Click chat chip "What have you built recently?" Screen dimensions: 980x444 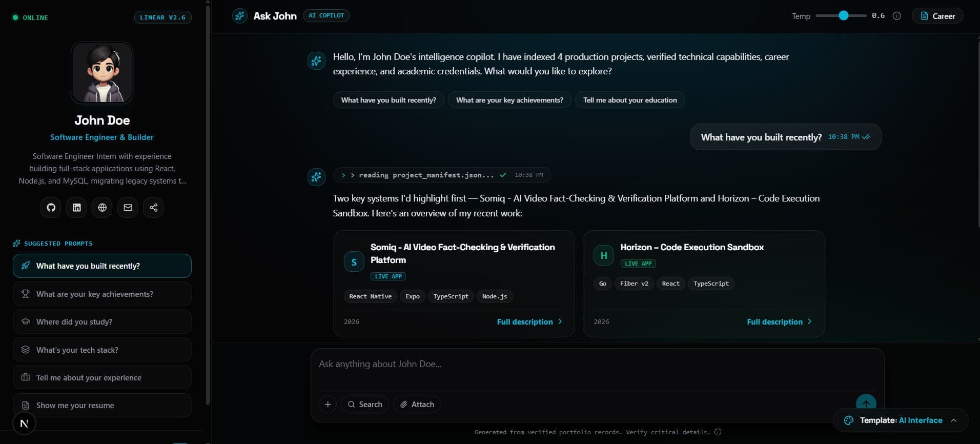coord(389,100)
